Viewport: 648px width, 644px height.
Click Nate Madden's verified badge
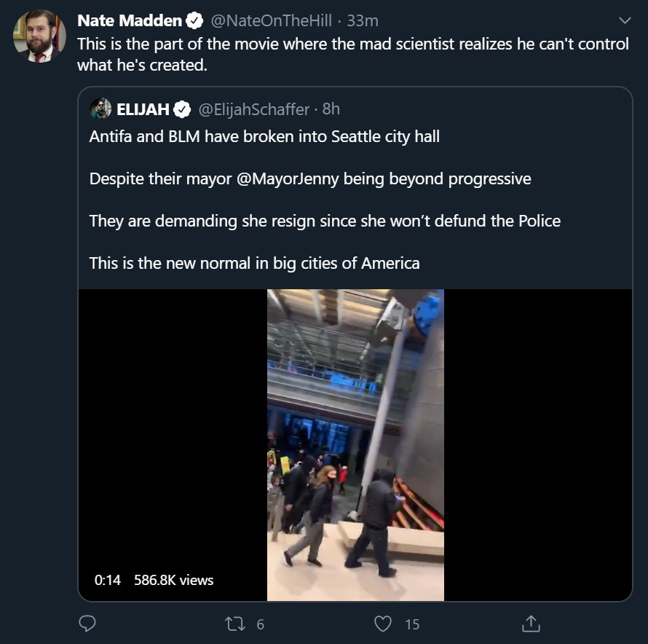(194, 20)
